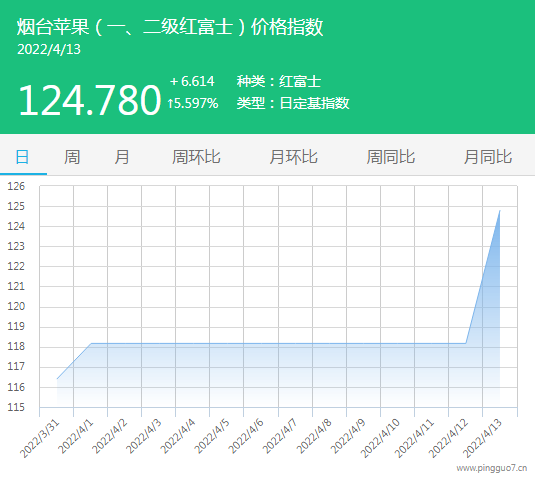Image resolution: width=535 pixels, height=478 pixels.
Task: Select the 日 daily tab
Action: 23,157
